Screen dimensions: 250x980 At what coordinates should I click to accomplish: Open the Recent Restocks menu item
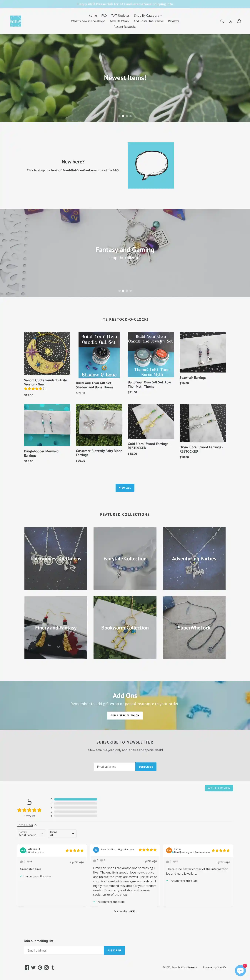[x=125, y=27]
